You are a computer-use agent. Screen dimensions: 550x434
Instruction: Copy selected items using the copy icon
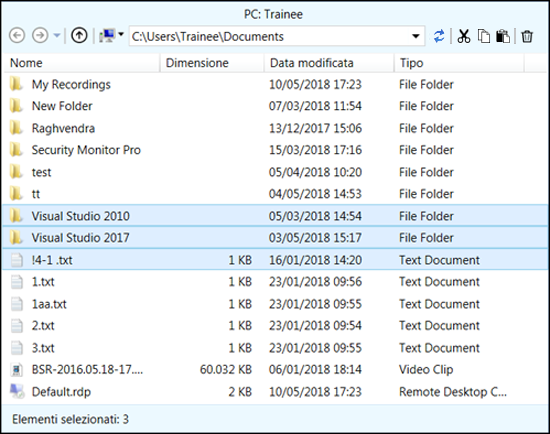484,36
